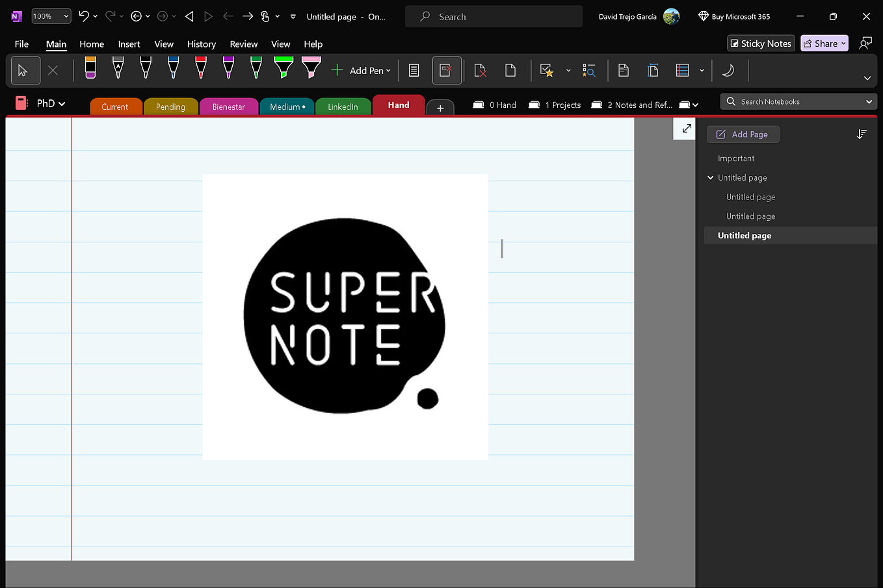Switch to the LinkedIn section tab
This screenshot has width=883, height=588.
(343, 105)
